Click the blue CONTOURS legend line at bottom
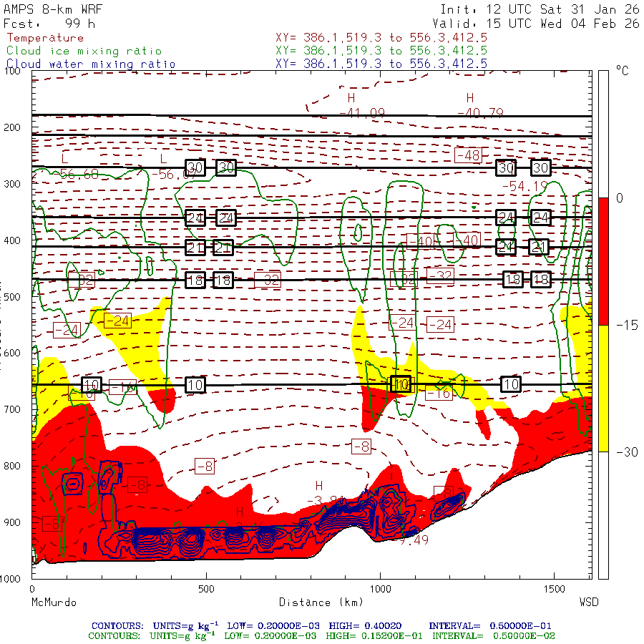 321,626
